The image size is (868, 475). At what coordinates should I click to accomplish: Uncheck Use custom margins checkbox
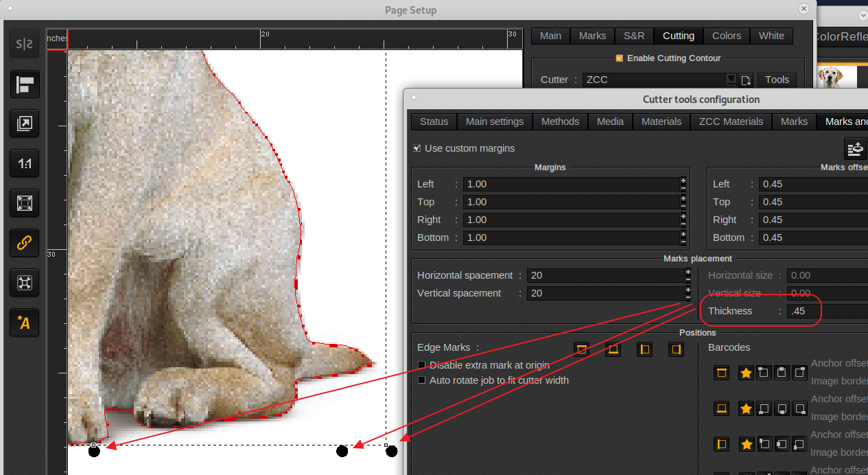(x=417, y=148)
